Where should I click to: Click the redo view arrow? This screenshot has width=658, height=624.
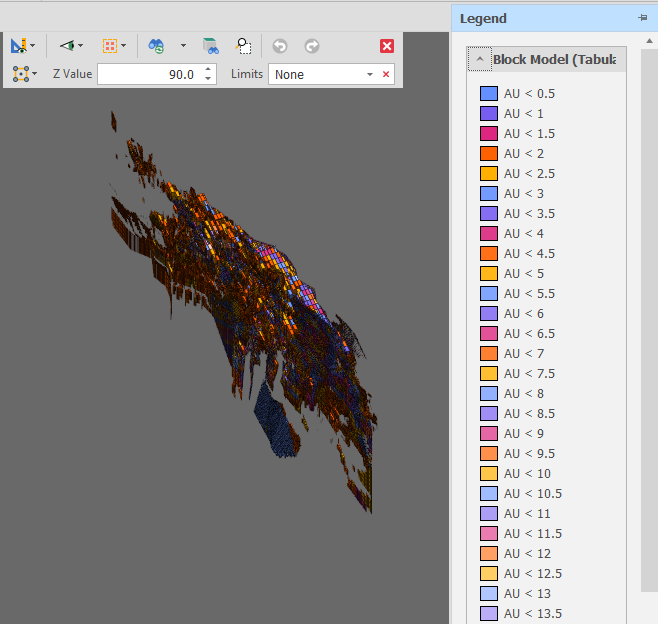(x=312, y=46)
